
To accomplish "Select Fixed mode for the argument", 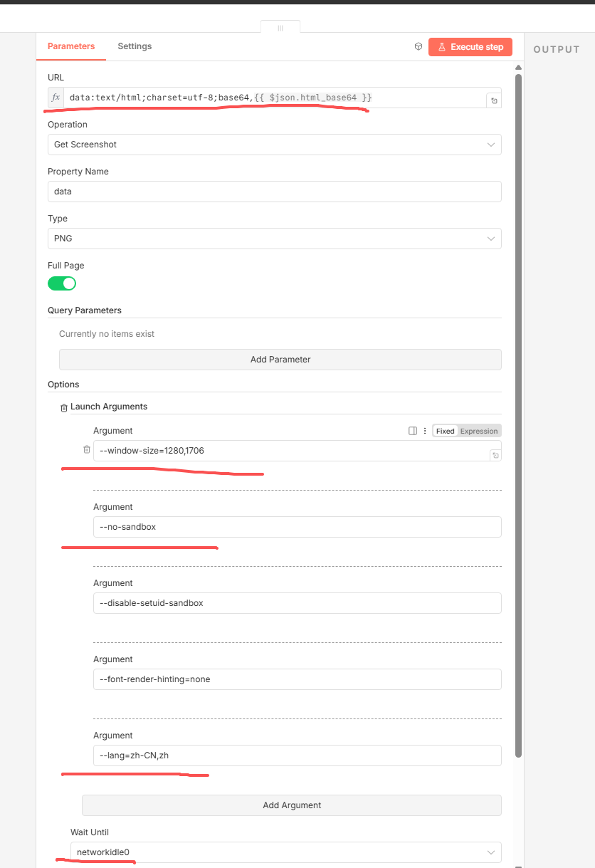I will pyautogui.click(x=446, y=431).
